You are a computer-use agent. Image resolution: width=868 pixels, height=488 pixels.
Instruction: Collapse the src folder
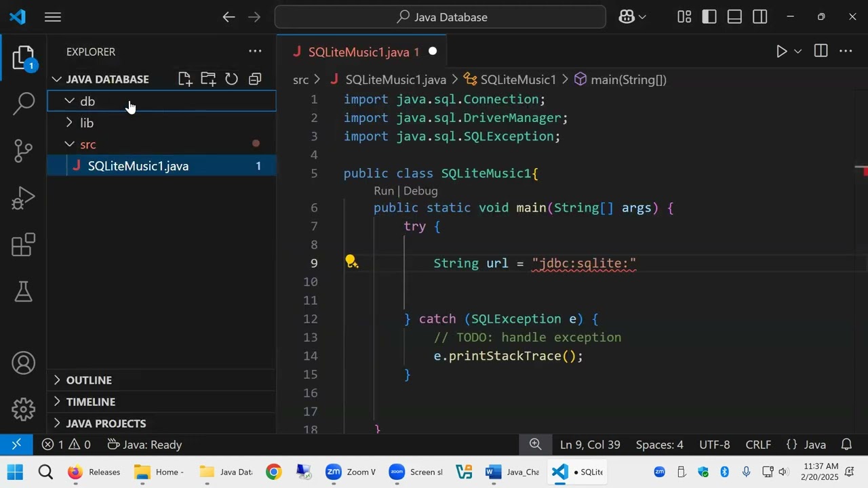(x=69, y=144)
